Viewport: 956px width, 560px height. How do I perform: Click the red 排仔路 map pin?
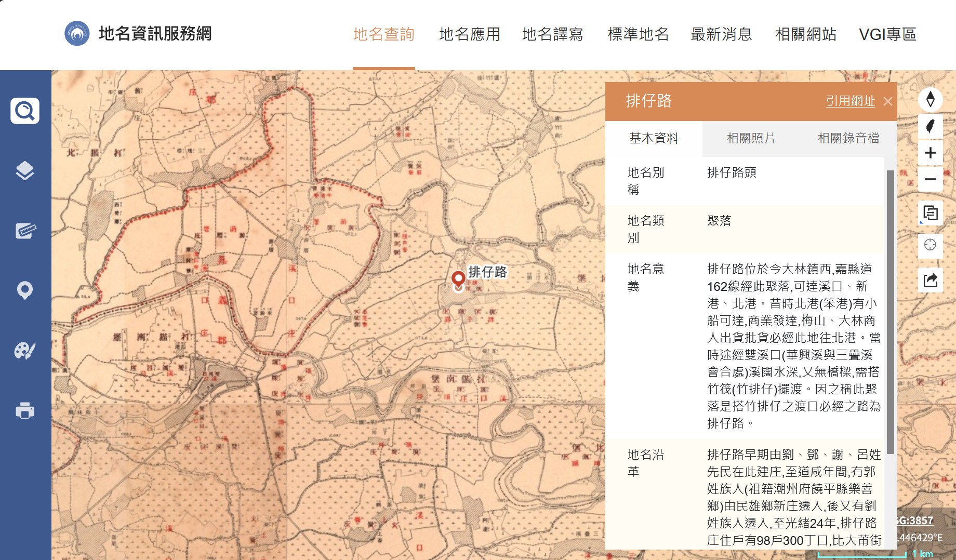[x=458, y=281]
